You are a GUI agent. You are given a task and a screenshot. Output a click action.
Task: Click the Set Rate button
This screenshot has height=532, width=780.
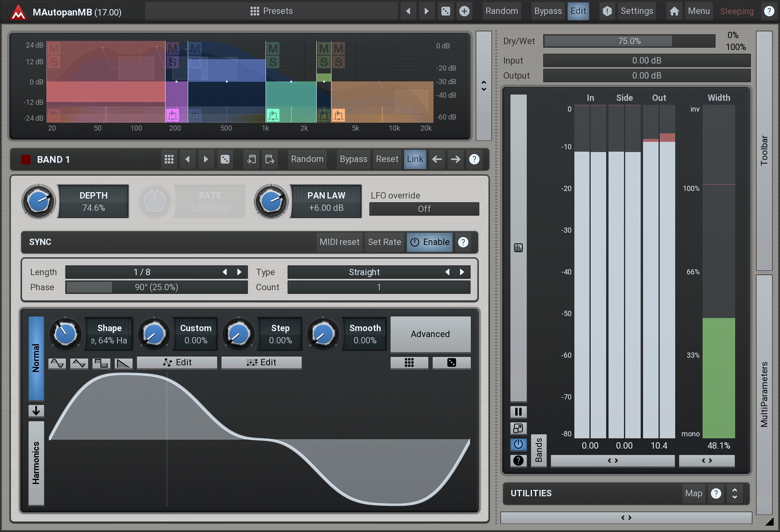pos(384,242)
